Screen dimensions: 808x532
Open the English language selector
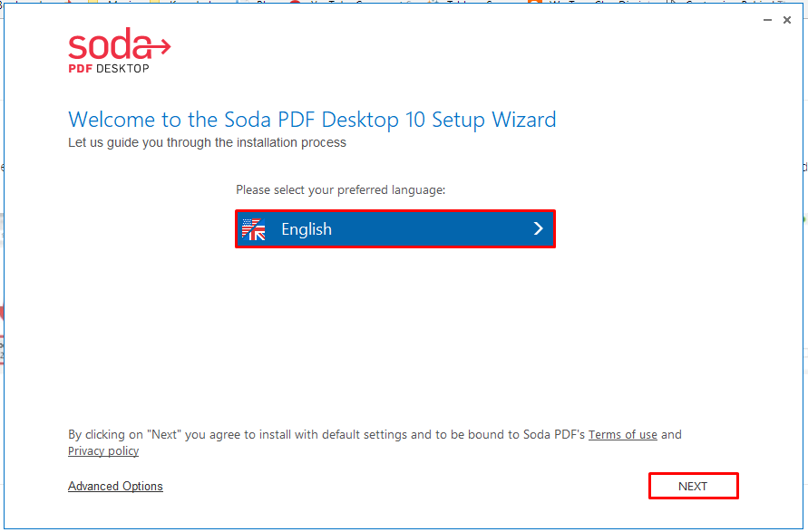point(395,229)
